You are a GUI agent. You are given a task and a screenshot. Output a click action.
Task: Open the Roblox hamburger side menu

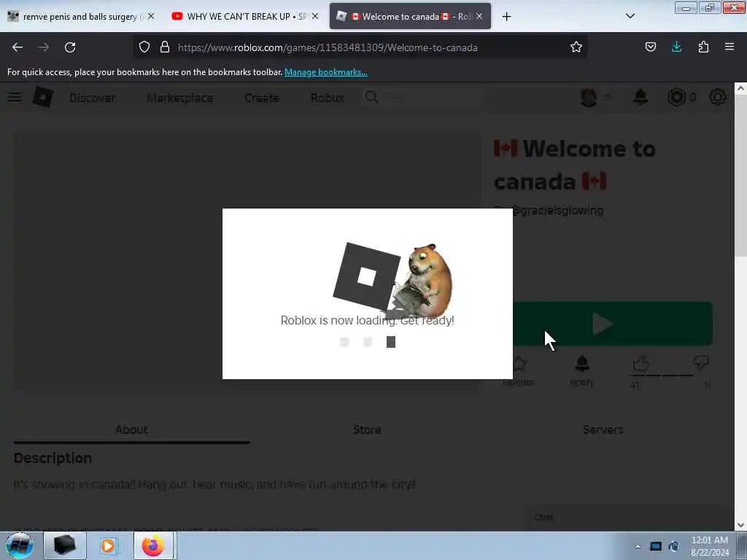click(x=15, y=97)
